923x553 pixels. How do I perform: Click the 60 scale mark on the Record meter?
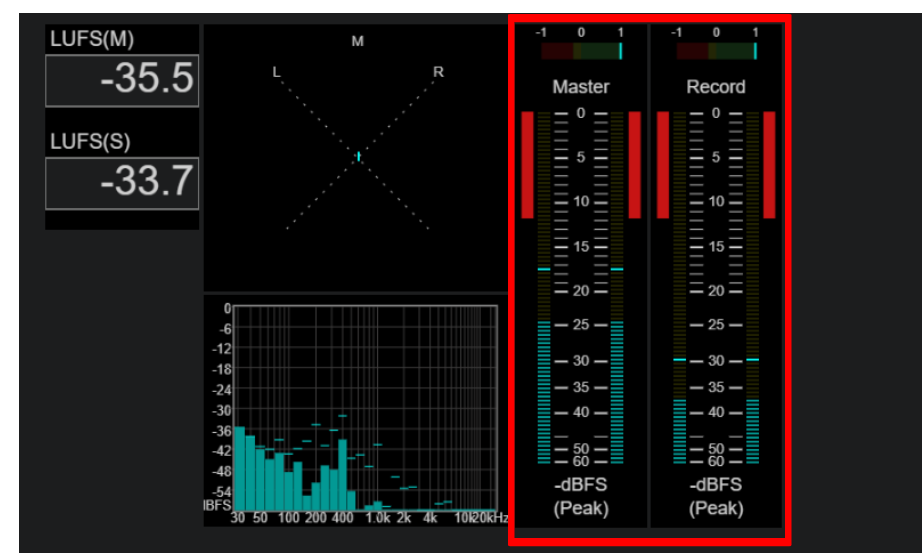coord(716,461)
